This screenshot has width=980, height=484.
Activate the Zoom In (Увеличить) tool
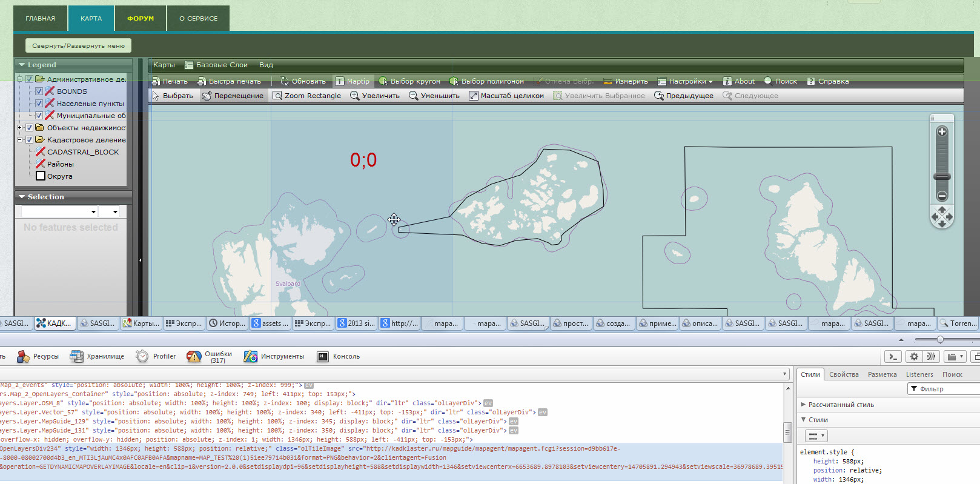point(375,96)
